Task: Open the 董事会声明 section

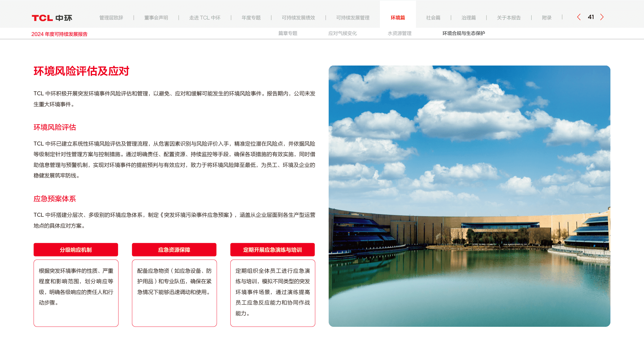Action: click(156, 18)
